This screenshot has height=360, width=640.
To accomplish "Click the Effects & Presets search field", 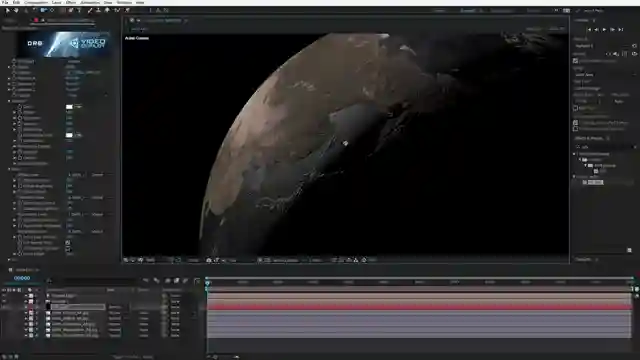I will coord(605,147).
